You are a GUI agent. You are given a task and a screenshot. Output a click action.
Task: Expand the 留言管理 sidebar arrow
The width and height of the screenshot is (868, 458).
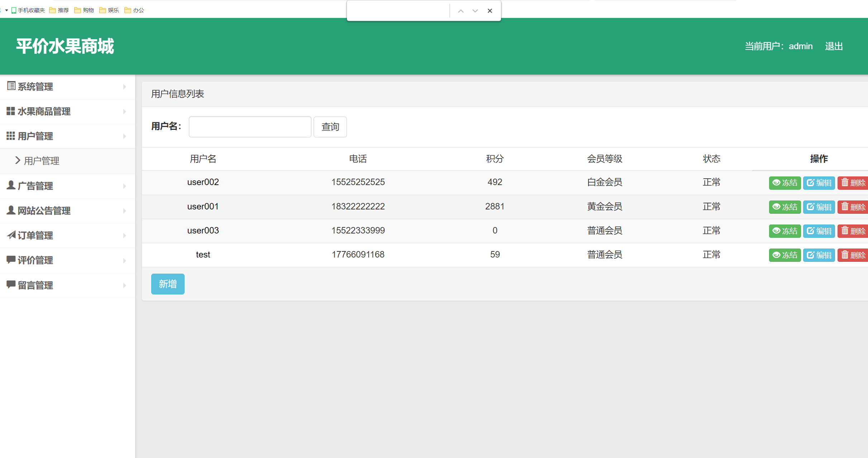tap(124, 285)
